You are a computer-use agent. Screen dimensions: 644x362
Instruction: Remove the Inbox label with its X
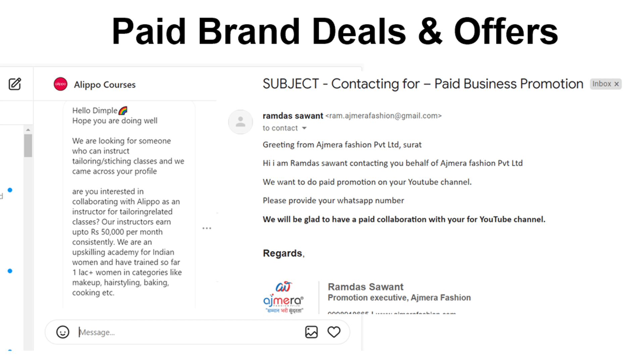[616, 84]
